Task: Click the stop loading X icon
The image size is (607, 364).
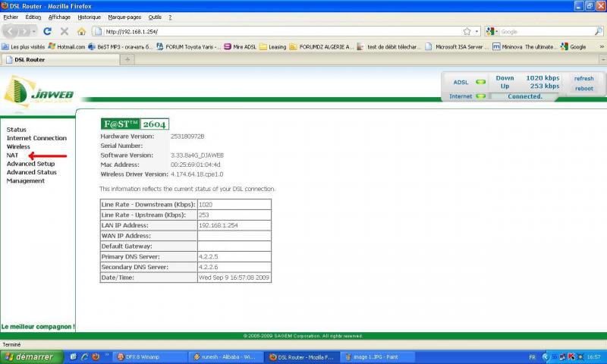Action: coord(64,31)
